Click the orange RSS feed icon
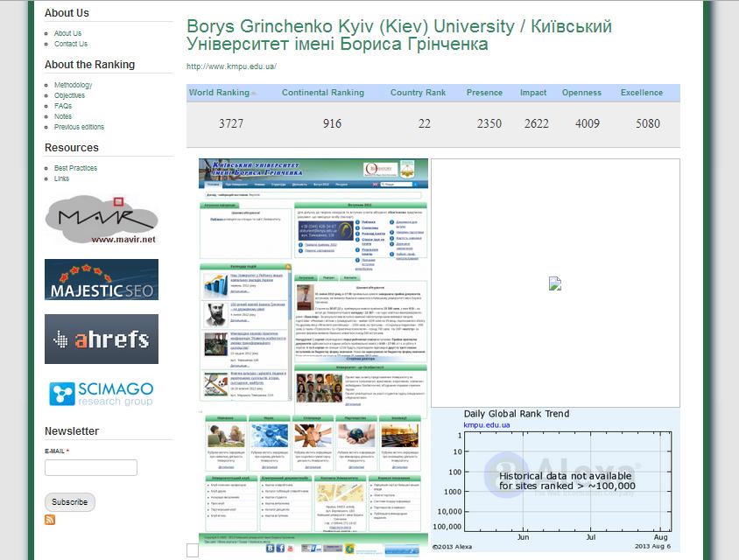 50,521
